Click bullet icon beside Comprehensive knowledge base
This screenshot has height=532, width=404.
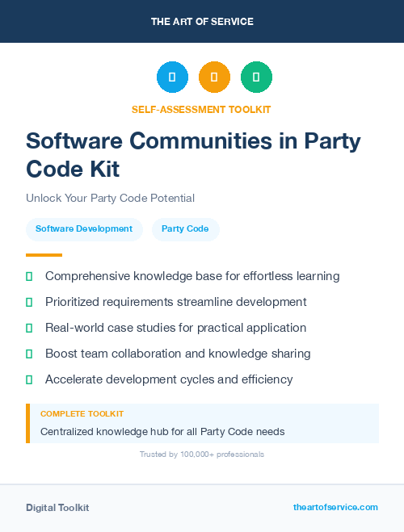[x=29, y=277]
